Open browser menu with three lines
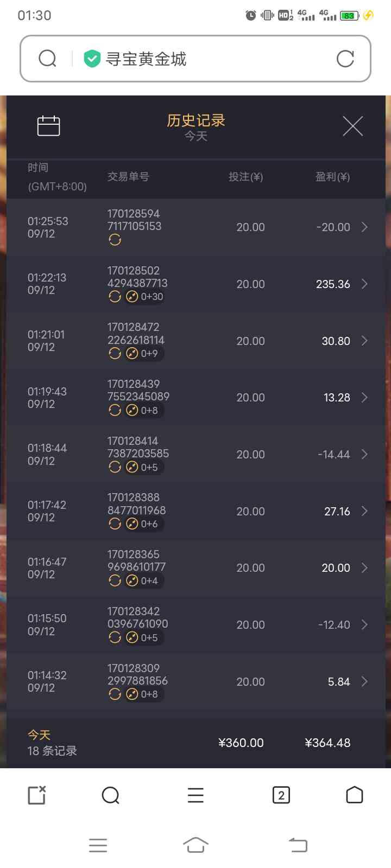 195,795
